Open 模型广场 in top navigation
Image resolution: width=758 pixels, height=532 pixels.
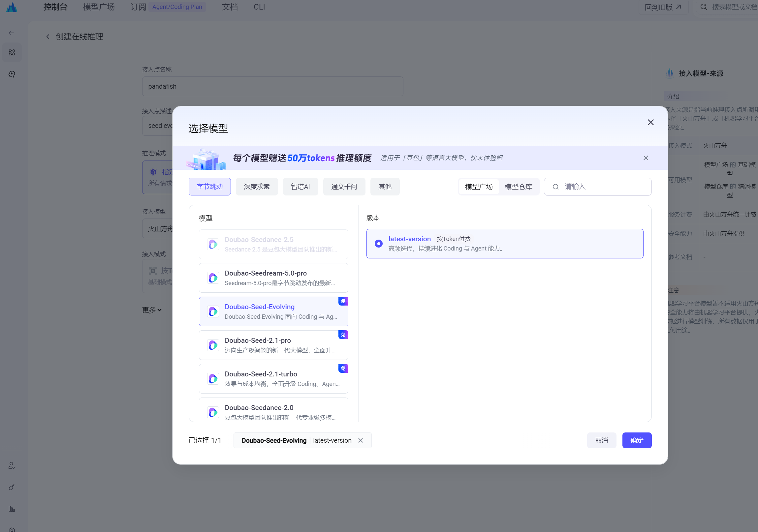point(99,7)
